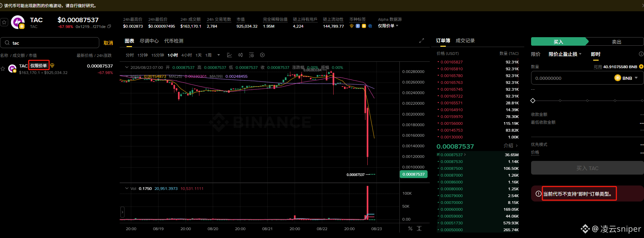Screen dimensions: 644x238
Task: Open the 成交记录 tab
Action: [465, 41]
